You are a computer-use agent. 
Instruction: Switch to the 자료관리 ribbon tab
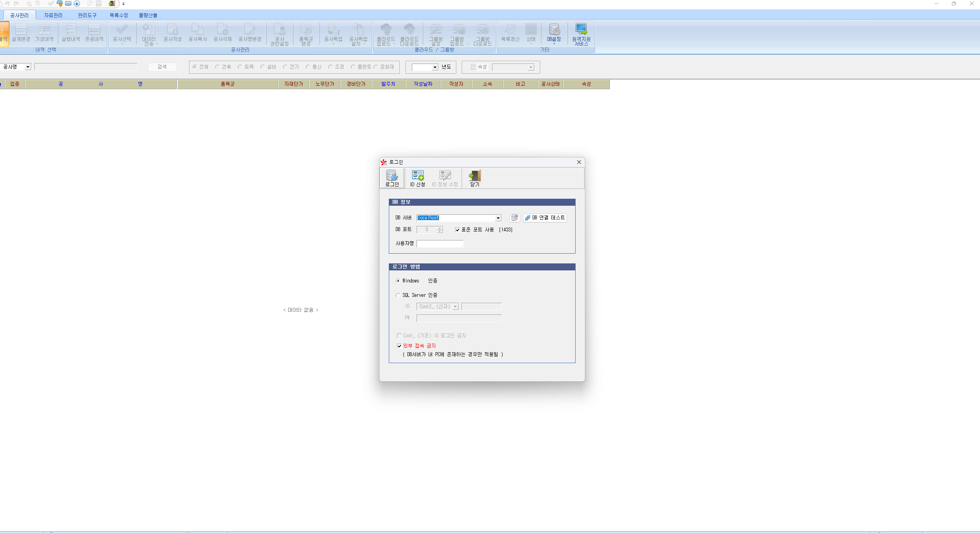pos(53,15)
